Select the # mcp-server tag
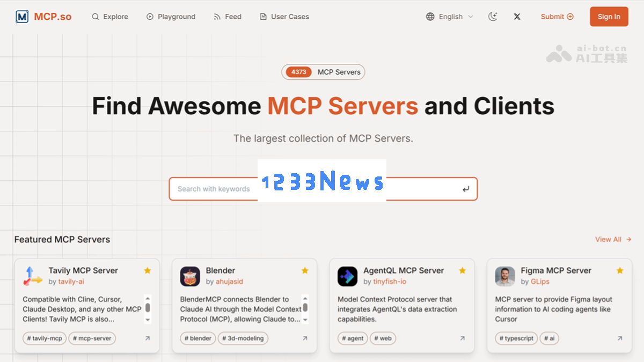 point(92,338)
